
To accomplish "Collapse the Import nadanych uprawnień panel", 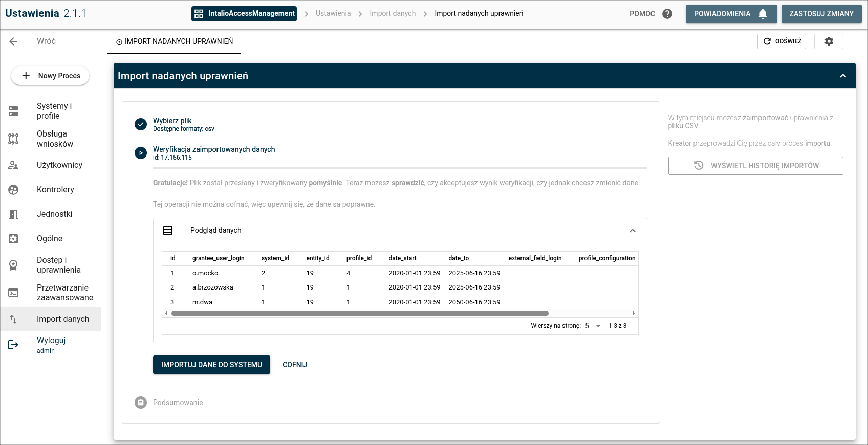I will point(843,76).
